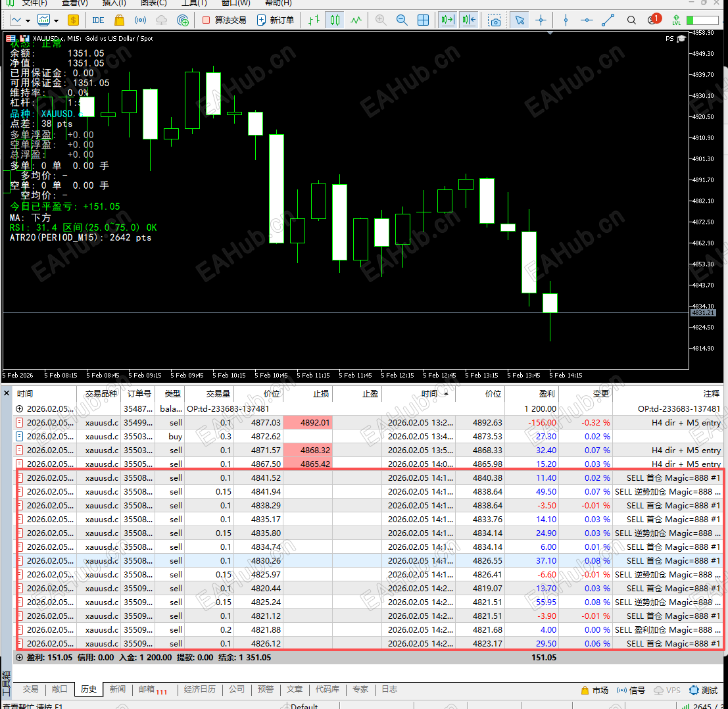Click the chart shift triangle marker
This screenshot has width=728, height=709.
pos(550,33)
